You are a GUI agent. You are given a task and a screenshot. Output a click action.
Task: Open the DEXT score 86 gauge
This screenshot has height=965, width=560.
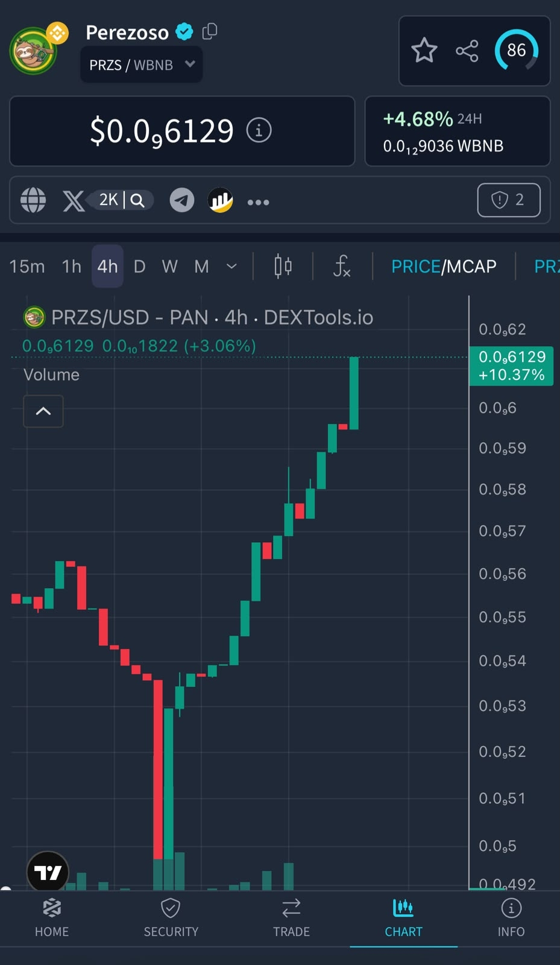point(517,50)
